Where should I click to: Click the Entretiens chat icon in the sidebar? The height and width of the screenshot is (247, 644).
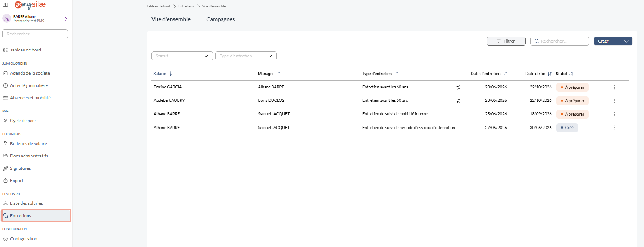[6, 216]
